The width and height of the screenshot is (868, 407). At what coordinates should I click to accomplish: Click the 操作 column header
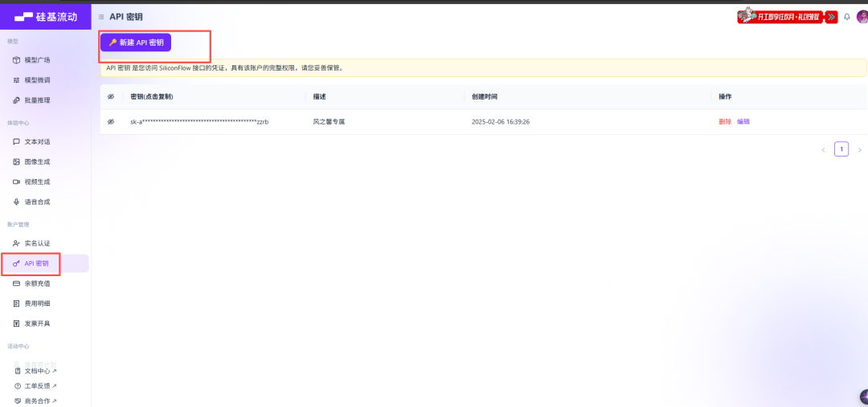click(725, 97)
